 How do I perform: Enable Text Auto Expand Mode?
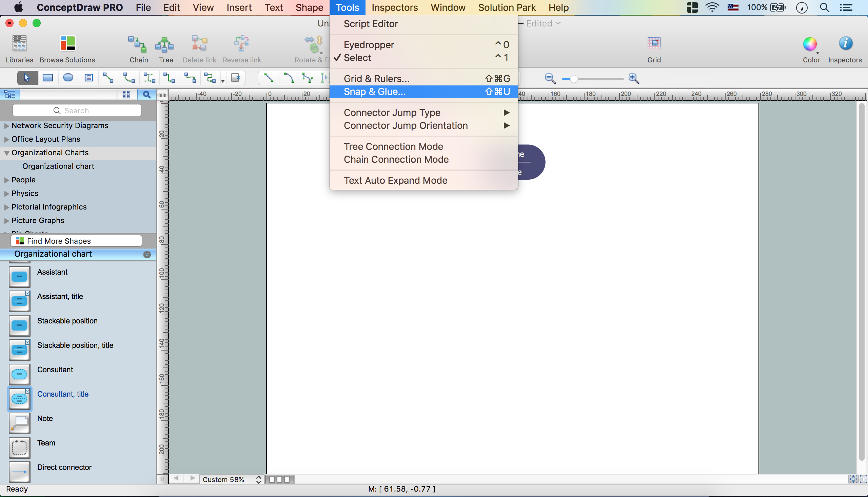point(395,180)
